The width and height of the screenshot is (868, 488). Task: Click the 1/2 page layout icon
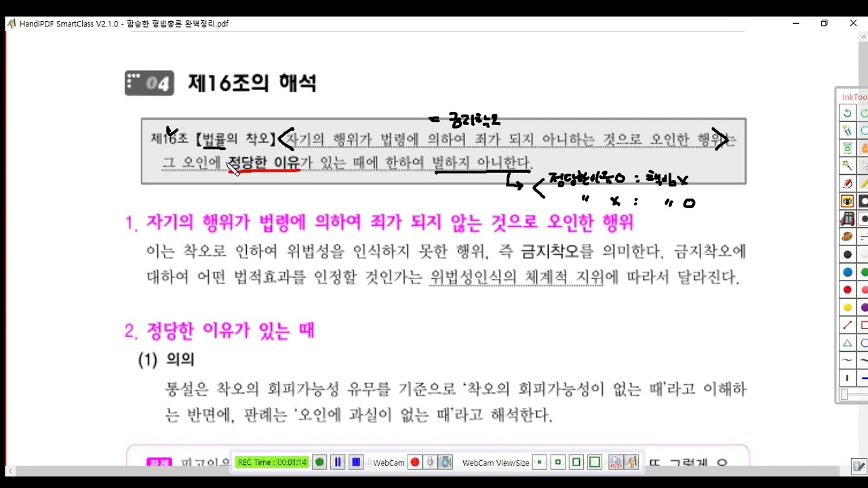(616, 462)
